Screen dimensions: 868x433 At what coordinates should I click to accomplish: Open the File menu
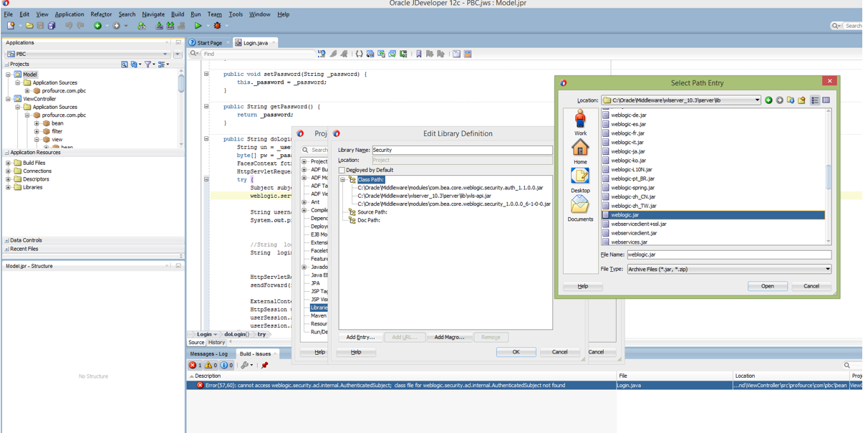[x=9, y=14]
